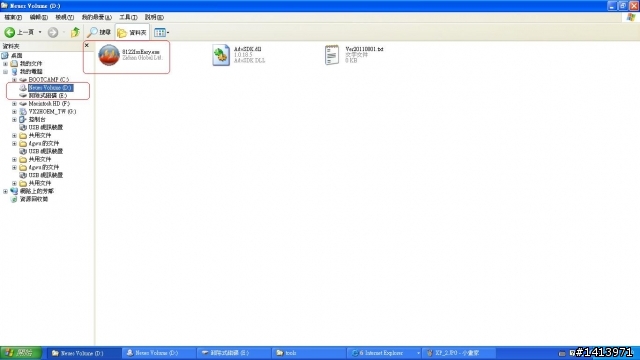
Task: Select 我的電腦 in the folder tree
Action: [31, 71]
